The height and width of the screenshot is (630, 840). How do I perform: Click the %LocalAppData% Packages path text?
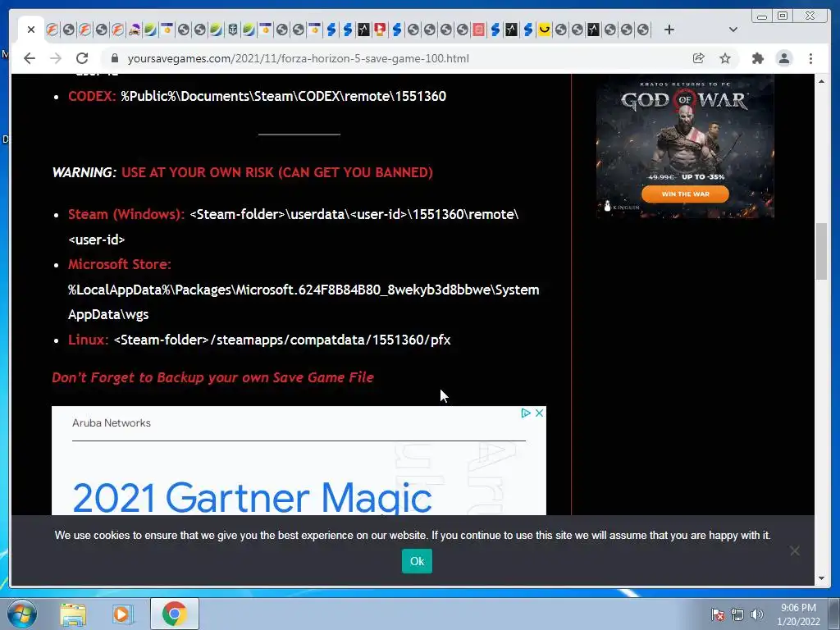[304, 302]
